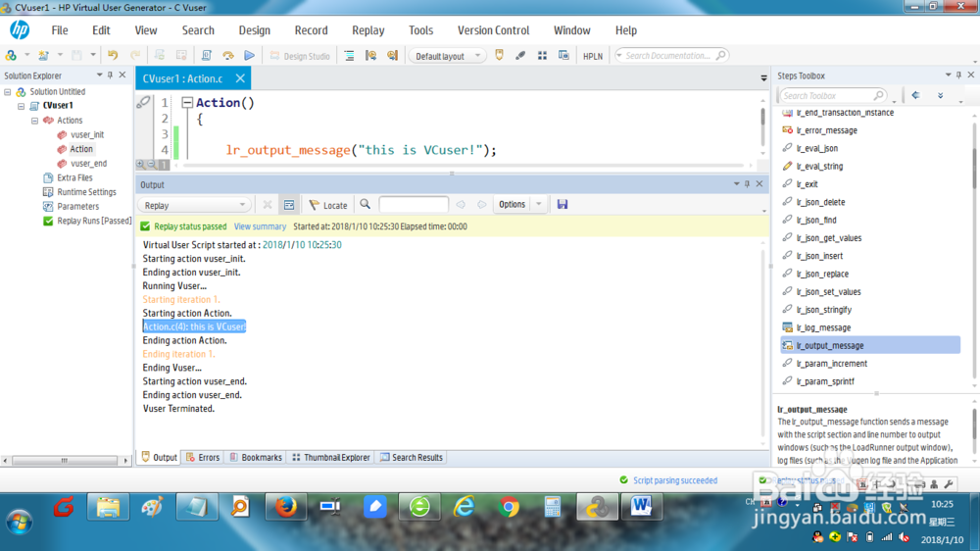Click the Solution Explorer horizontal scrollbar
Image resolution: width=980 pixels, height=551 pixels.
[65, 461]
